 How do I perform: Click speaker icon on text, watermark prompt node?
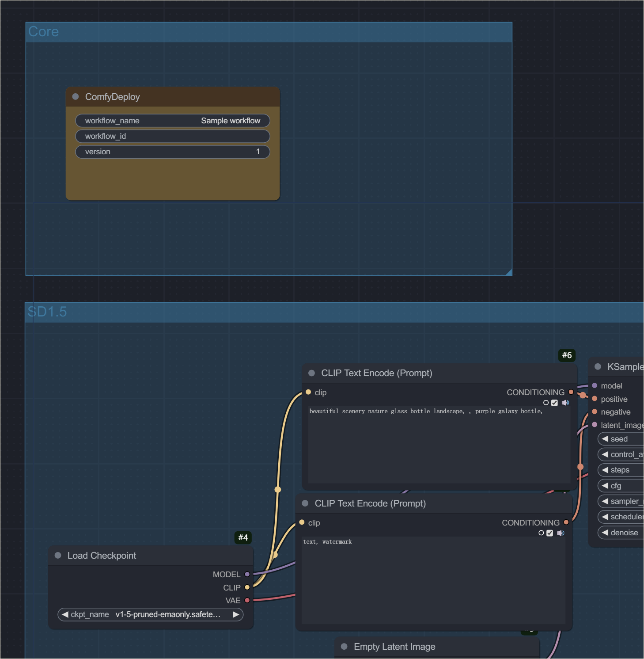pyautogui.click(x=561, y=533)
